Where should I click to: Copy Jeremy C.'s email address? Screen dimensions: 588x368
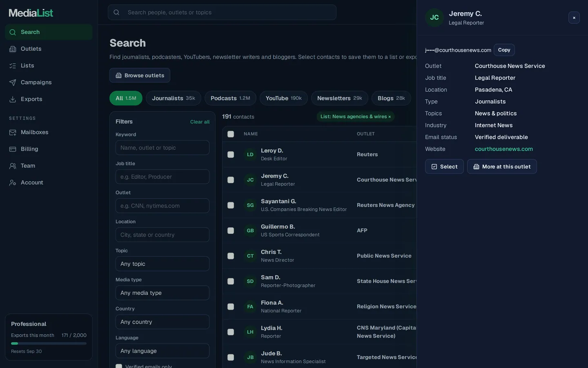(504, 50)
